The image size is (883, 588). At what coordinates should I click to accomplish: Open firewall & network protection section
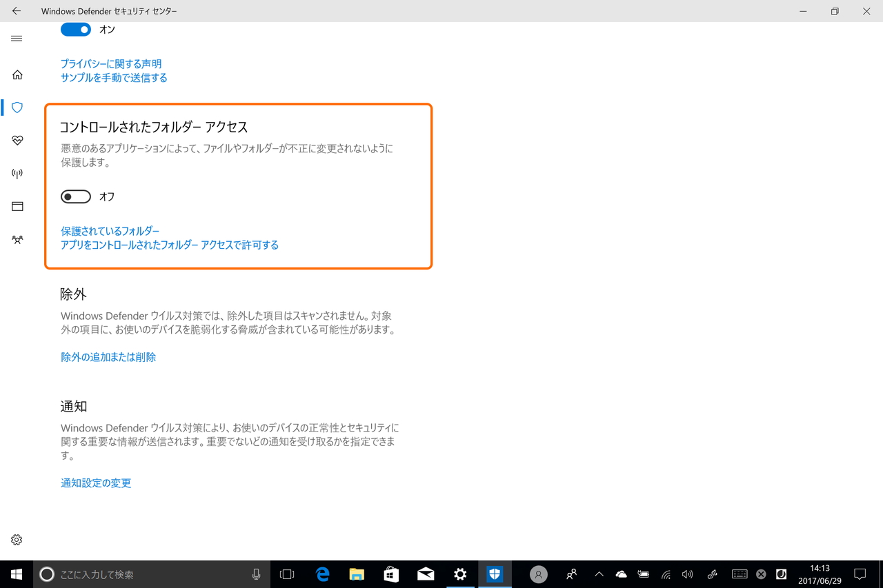click(17, 173)
